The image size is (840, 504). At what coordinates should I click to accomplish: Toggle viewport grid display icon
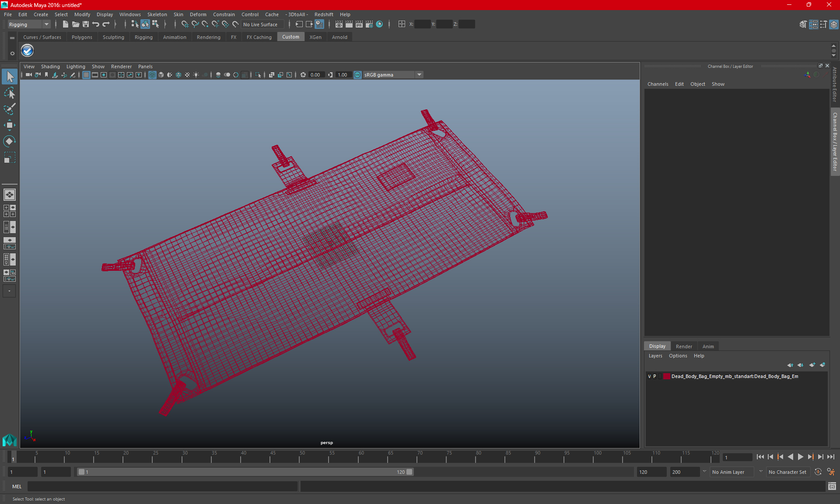point(86,75)
